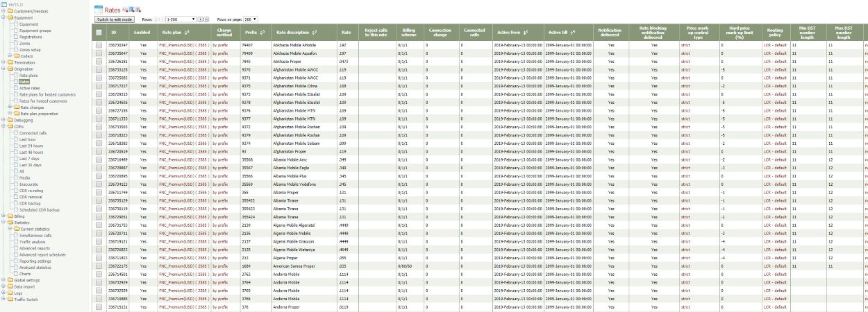The height and width of the screenshot is (312, 868).
Task: Sort by Rate plan column sort icon
Action: (188, 33)
